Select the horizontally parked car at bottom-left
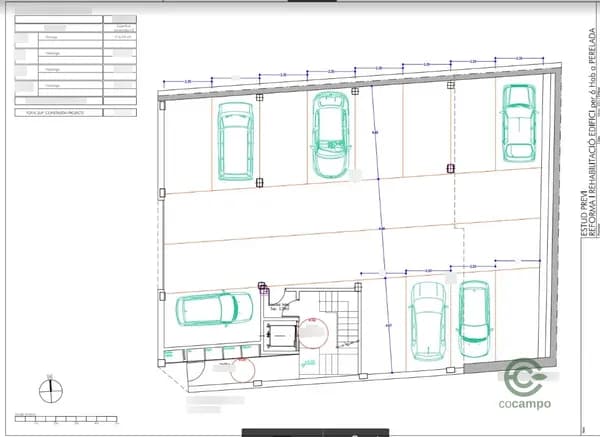The image size is (600, 437). [x=214, y=309]
